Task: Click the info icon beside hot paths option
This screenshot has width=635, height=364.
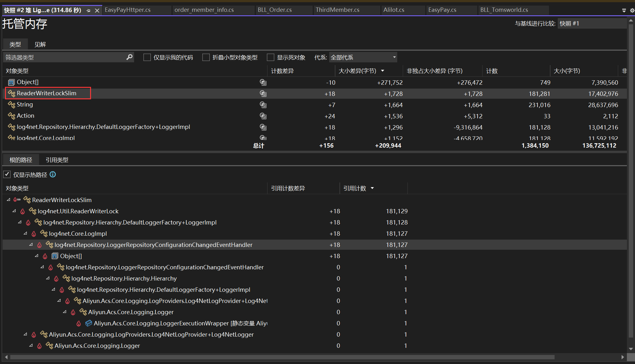Action: click(53, 174)
